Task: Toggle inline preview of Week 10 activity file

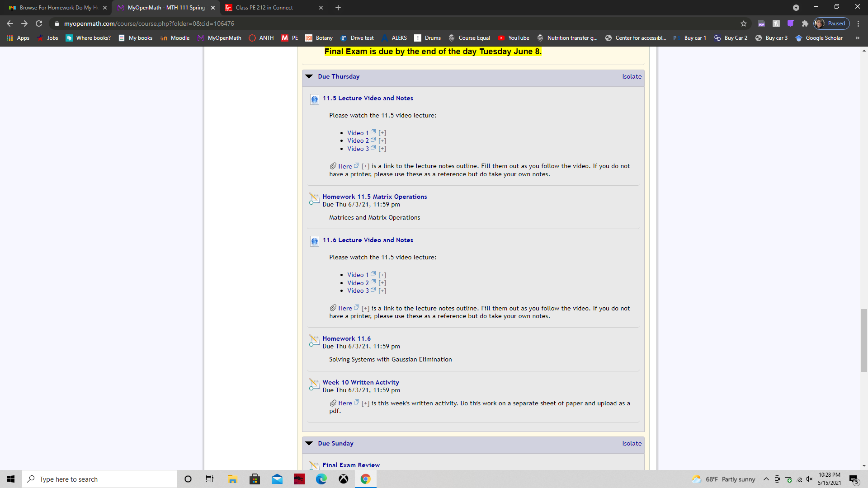Action: pyautogui.click(x=366, y=403)
